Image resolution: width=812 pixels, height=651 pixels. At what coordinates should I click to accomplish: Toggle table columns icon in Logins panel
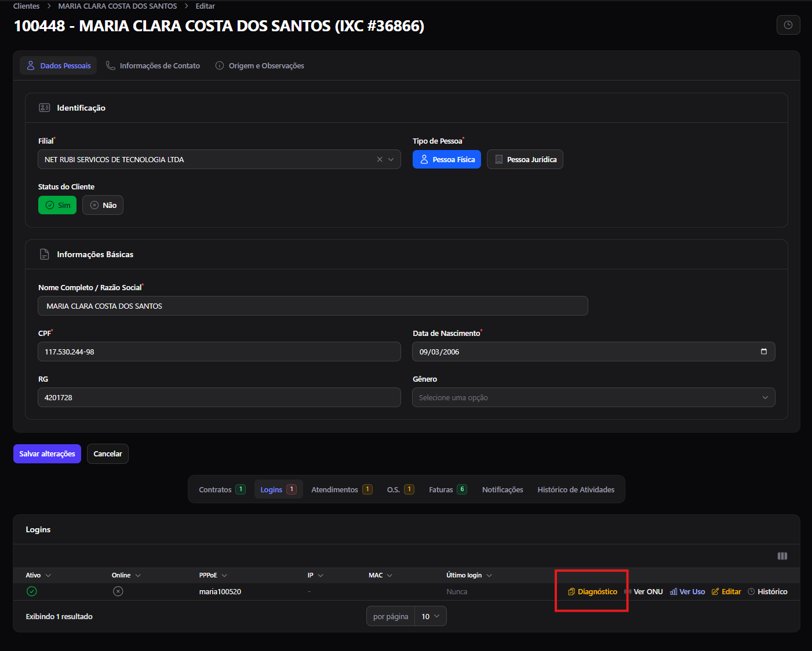click(782, 556)
